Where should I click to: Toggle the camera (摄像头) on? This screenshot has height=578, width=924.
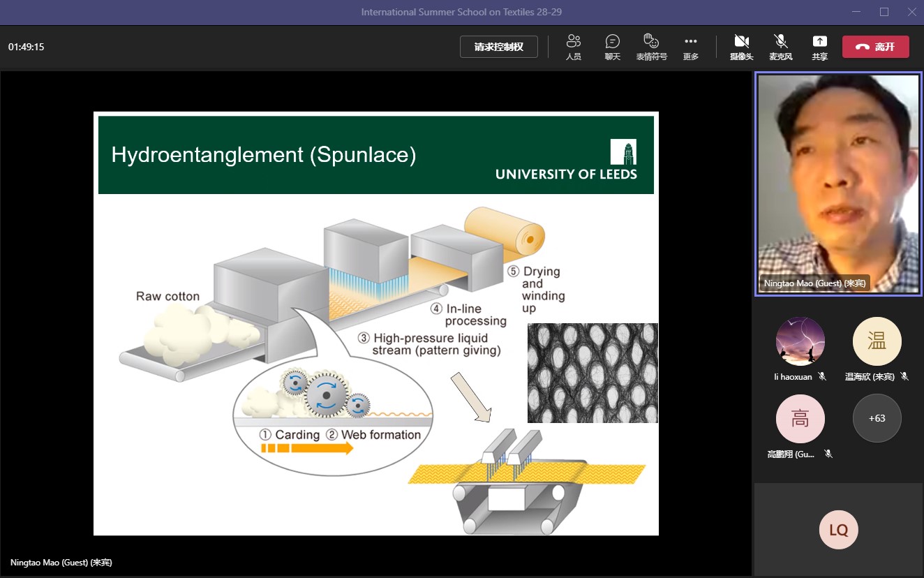pos(741,47)
